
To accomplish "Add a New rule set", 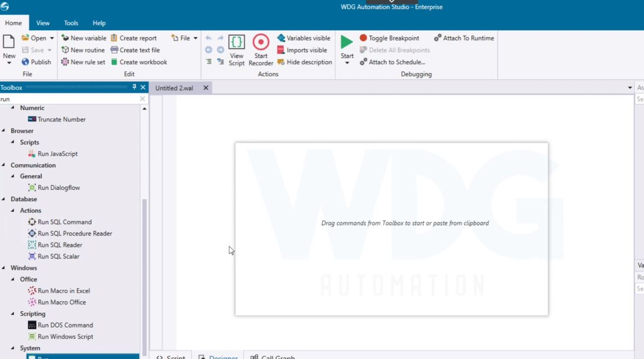I will [x=83, y=62].
